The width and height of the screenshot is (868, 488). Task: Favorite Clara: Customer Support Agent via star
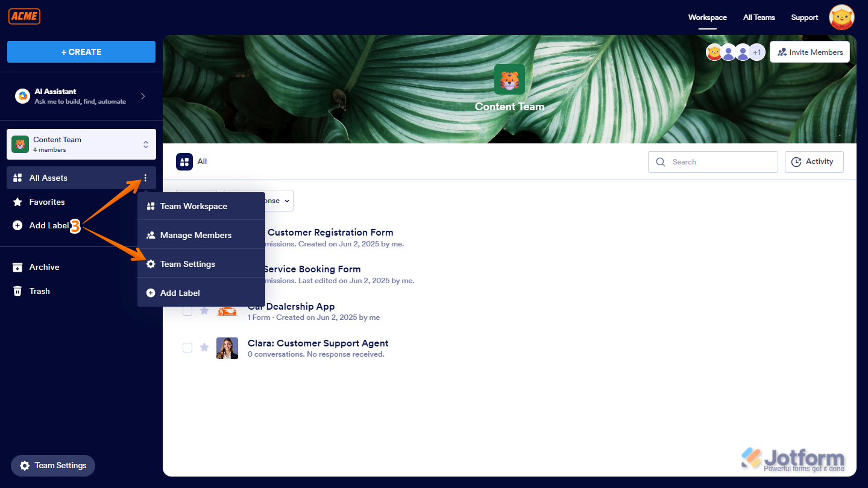coord(204,347)
